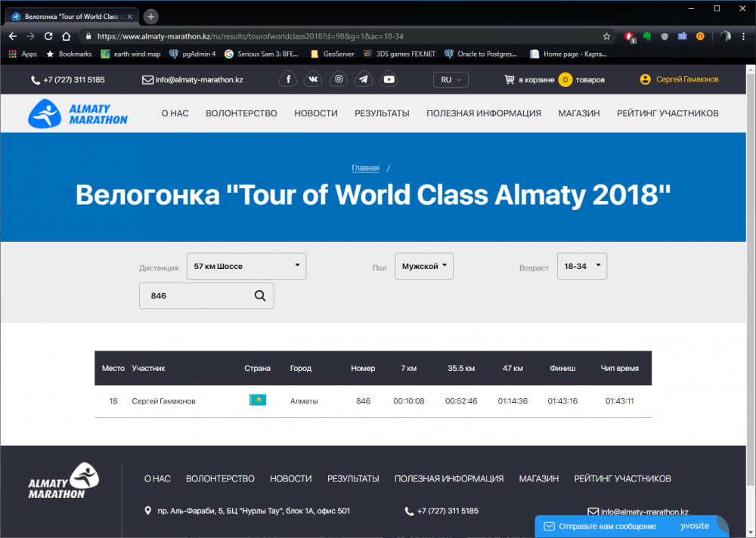Image resolution: width=756 pixels, height=538 pixels.
Task: Switch language with RU selector
Action: [451, 79]
